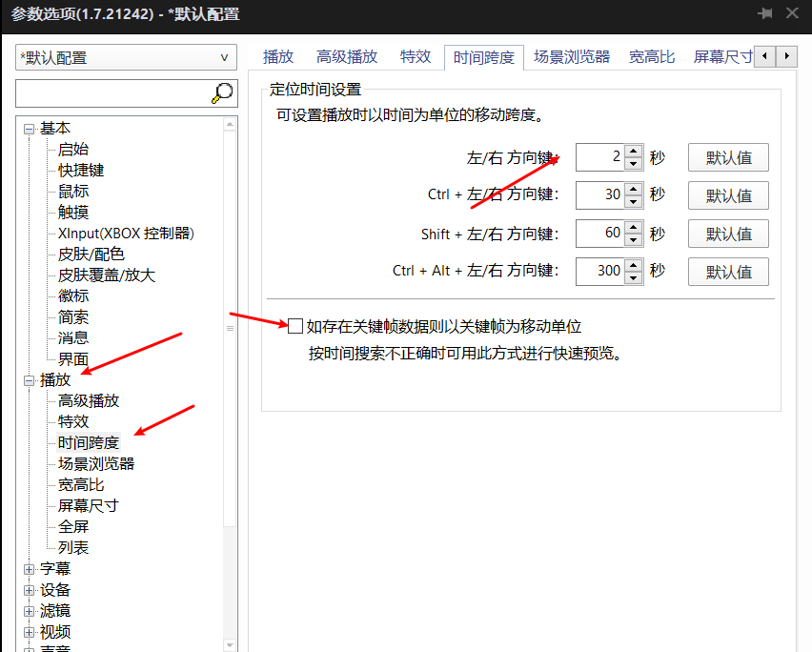Open 界面 settings in the tree
The width and height of the screenshot is (812, 652).
(73, 359)
